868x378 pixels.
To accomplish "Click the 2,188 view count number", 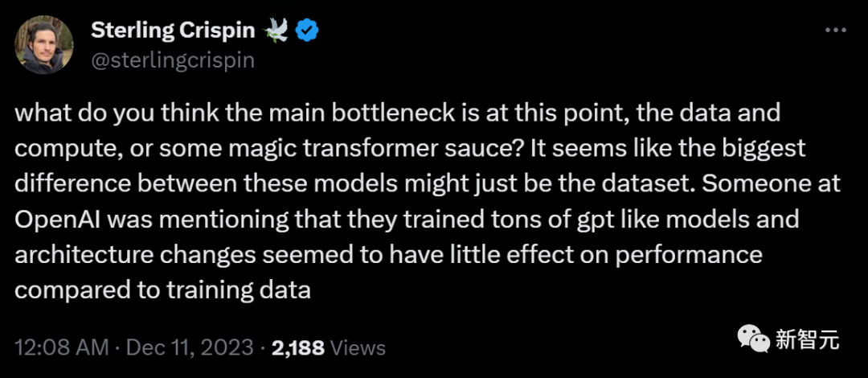I will (298, 347).
